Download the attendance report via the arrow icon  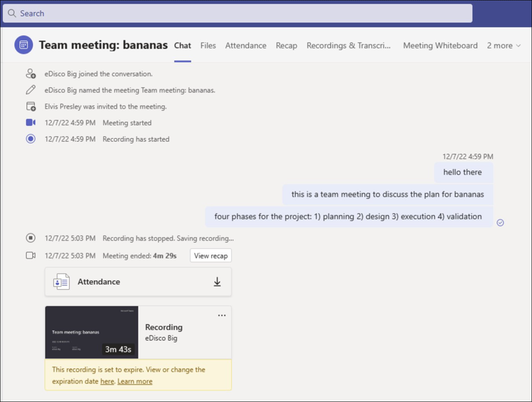(217, 281)
